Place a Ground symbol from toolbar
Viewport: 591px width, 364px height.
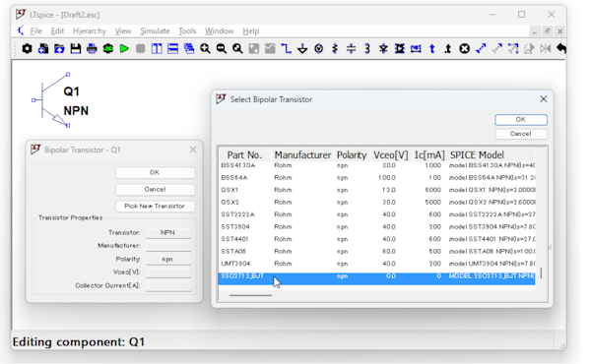tap(302, 48)
